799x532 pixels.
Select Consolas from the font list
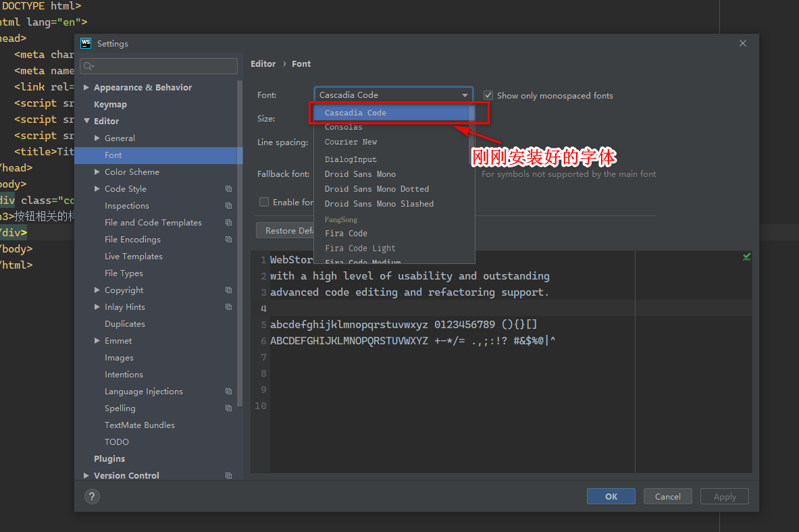[344, 127]
